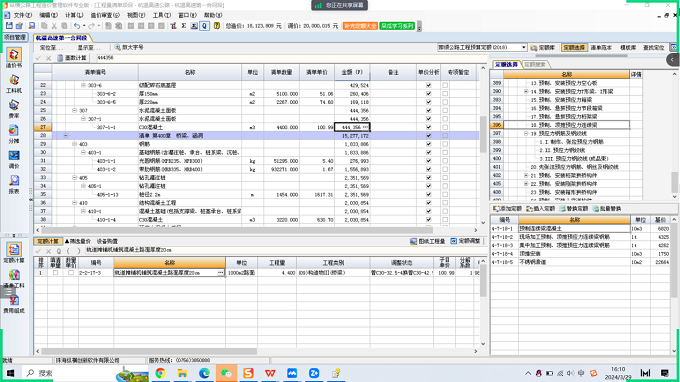Click the 项目管理 button
This screenshot has height=382, width=680.
[x=15, y=38]
